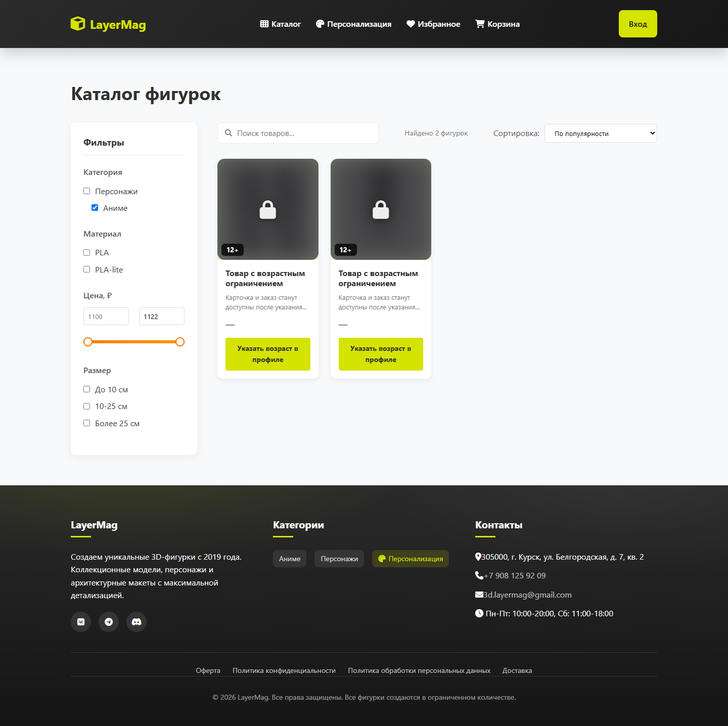
Task: Click the lock icon on second product card
Action: coord(381,210)
